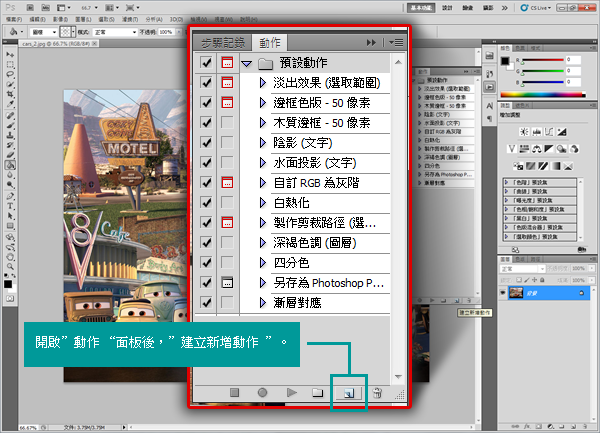
Task: Switch to the 設計 workspace
Action: click(x=447, y=8)
